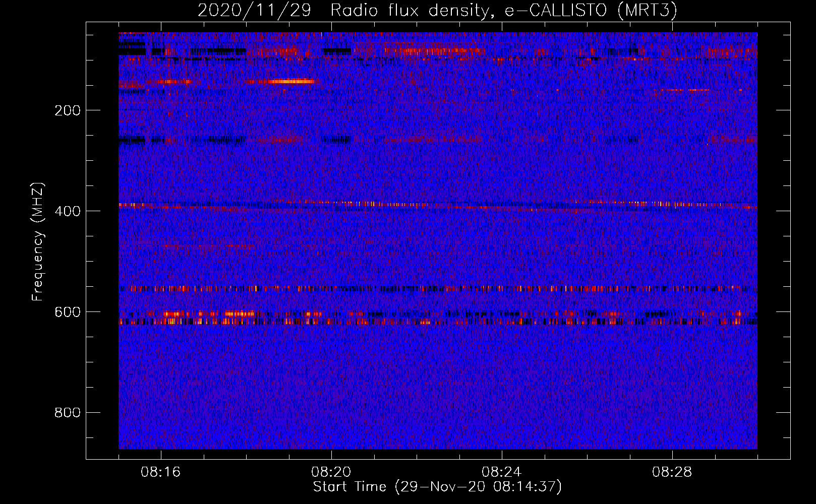Click the 800 frequency tick label
This screenshot has width=816, height=504.
click(x=68, y=413)
